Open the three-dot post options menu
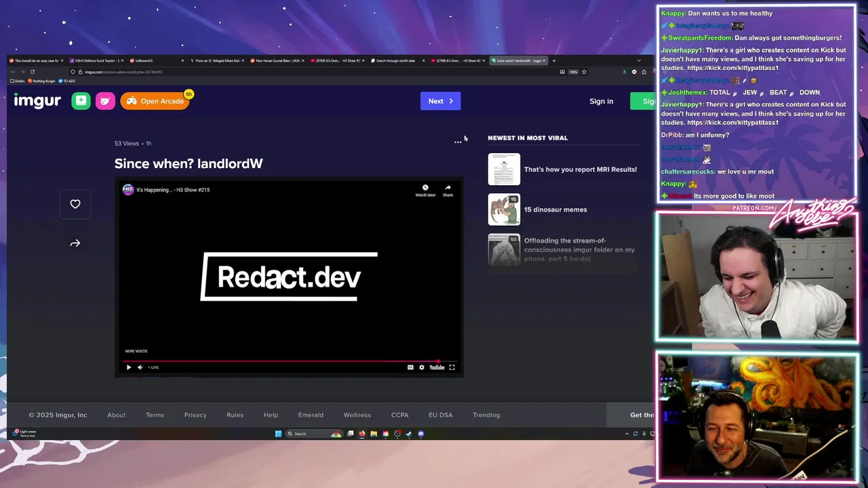868x488 pixels. [x=458, y=142]
